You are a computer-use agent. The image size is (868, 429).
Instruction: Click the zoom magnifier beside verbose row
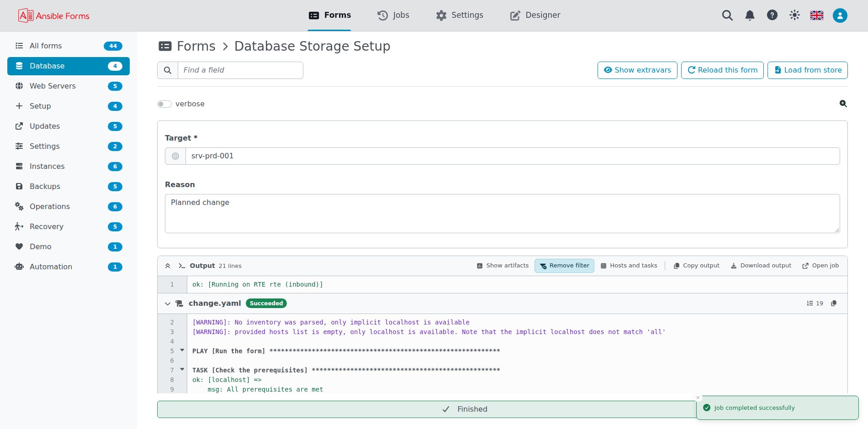(x=843, y=104)
